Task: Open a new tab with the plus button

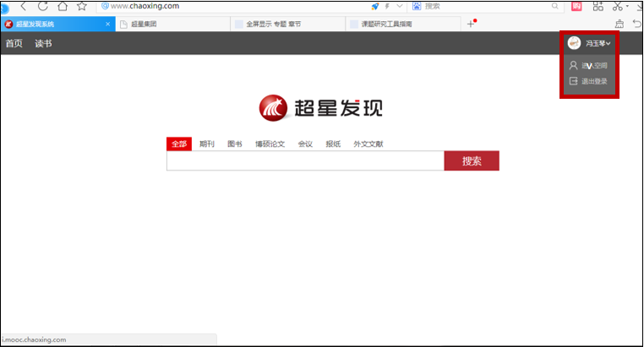Action: click(x=471, y=24)
